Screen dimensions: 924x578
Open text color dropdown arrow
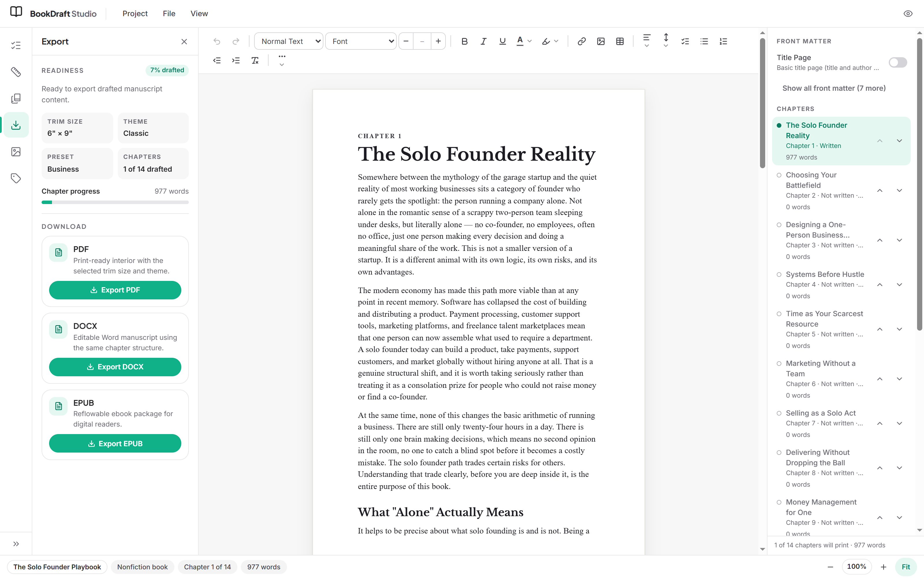(x=530, y=41)
